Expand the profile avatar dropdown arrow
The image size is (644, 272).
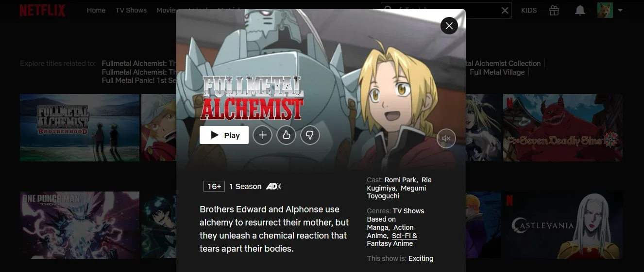(620, 10)
